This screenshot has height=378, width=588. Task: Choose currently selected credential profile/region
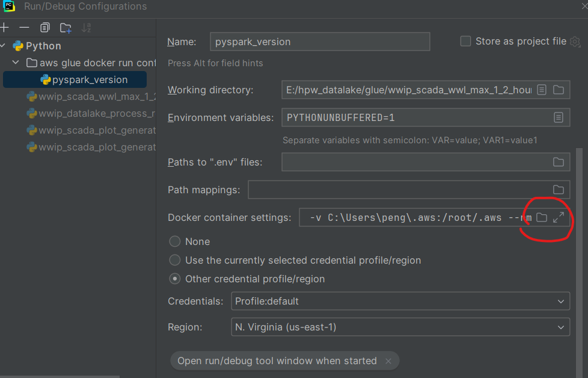(174, 260)
